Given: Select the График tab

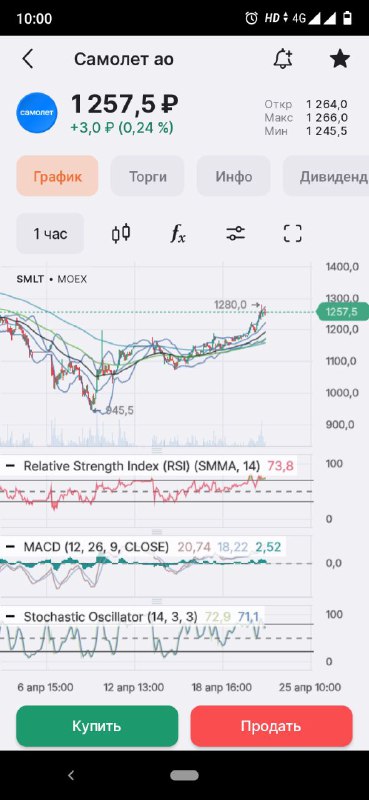Looking at the screenshot, I should (57, 177).
